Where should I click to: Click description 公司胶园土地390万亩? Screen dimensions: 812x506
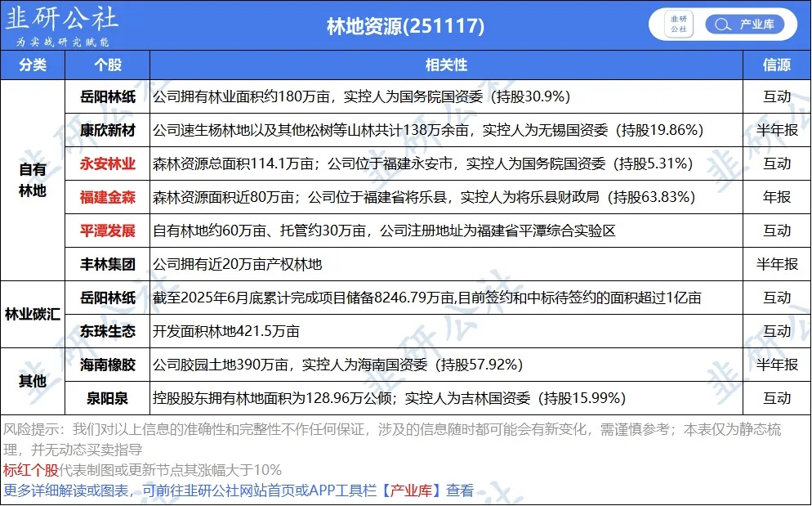(x=337, y=365)
